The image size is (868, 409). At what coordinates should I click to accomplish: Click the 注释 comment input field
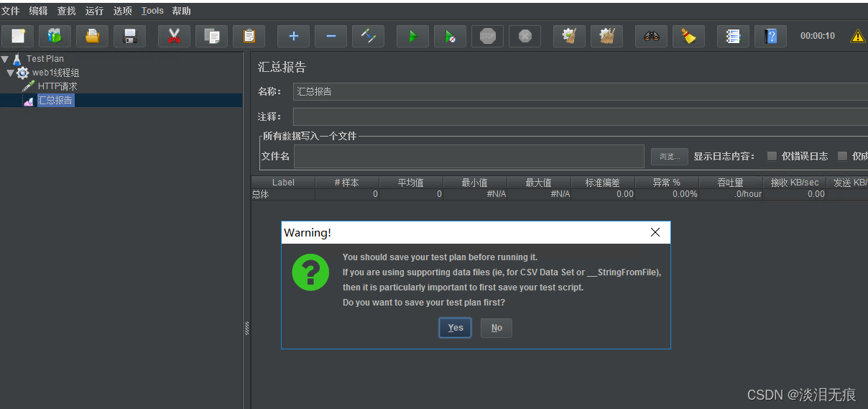pos(581,116)
